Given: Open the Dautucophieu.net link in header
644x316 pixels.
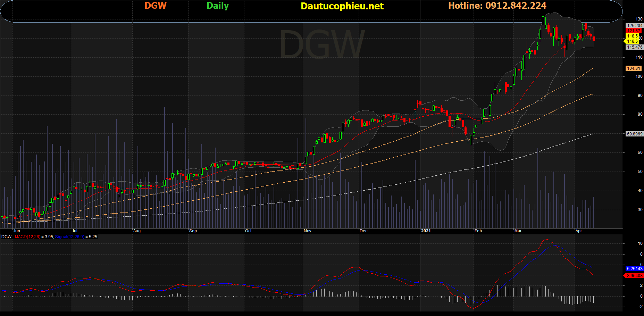Looking at the screenshot, I should click(342, 6).
